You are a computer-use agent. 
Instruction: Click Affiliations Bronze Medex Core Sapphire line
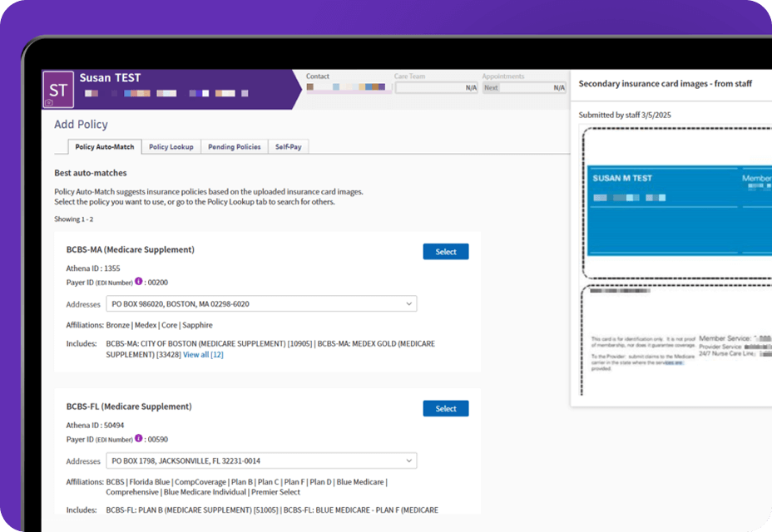point(139,325)
